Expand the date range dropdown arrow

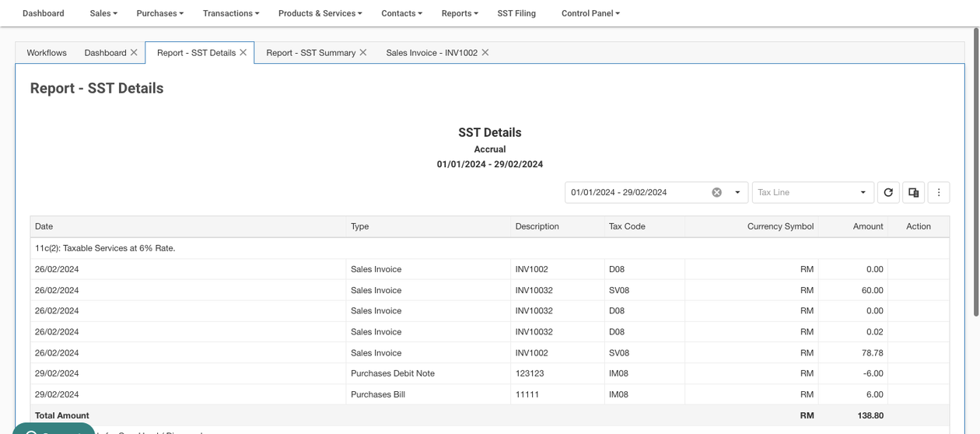737,192
